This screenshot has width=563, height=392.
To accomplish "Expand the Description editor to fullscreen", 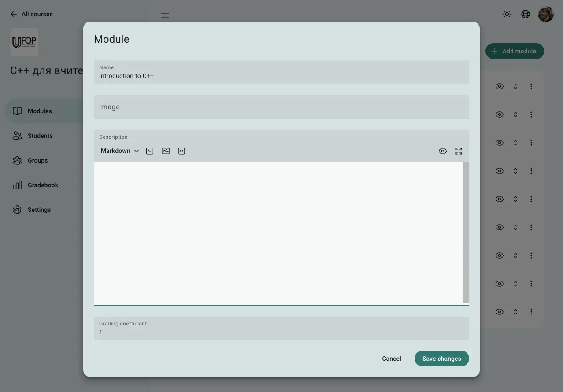I will click(x=459, y=151).
